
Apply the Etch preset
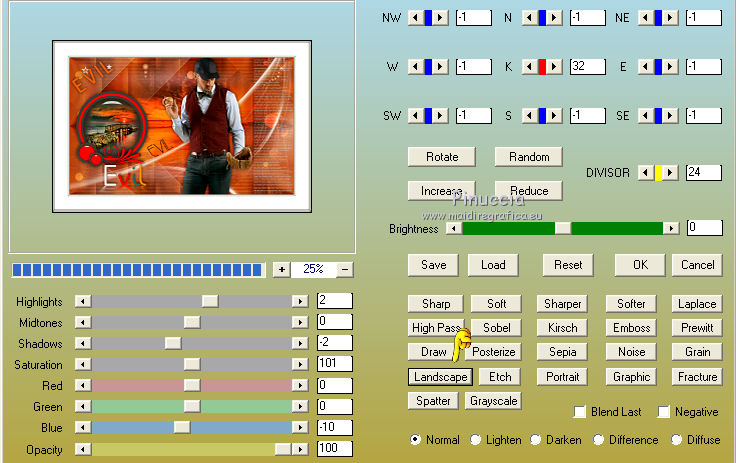coord(500,377)
